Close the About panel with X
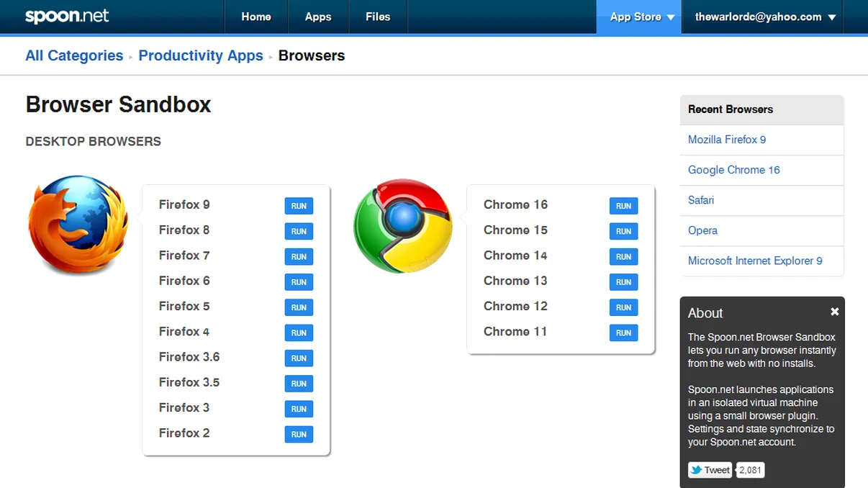Screen dimensions: 868x488 pos(835,312)
